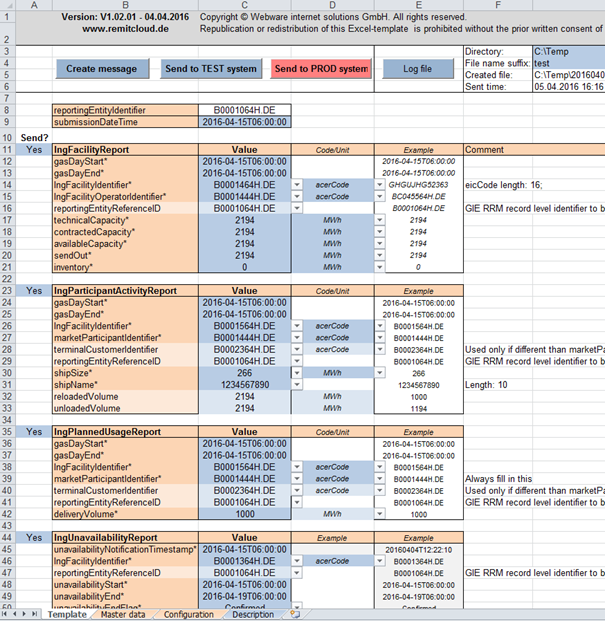This screenshot has width=605, height=621.
Task: Click the Create message button
Action: (x=102, y=69)
